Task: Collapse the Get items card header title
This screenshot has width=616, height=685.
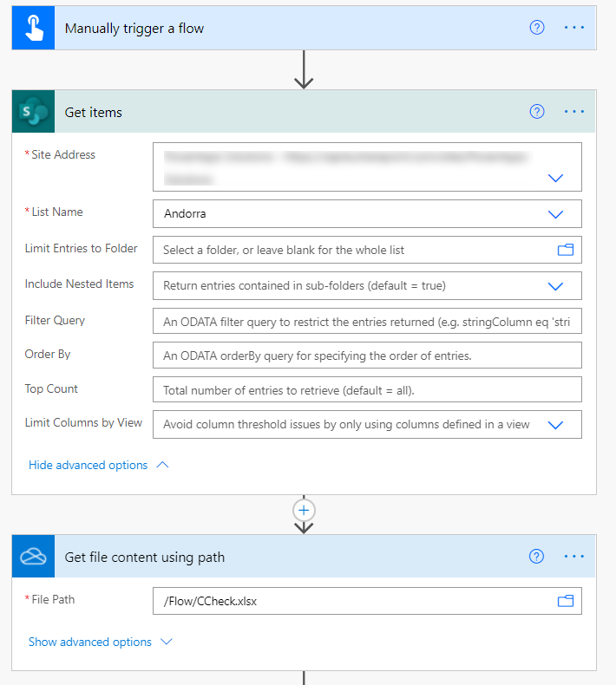Action: (x=93, y=112)
